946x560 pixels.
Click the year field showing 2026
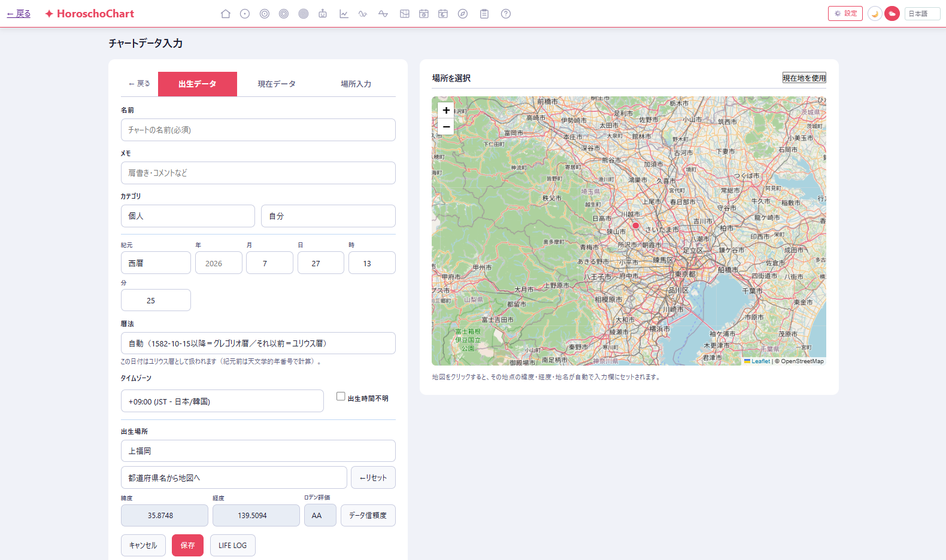click(219, 263)
